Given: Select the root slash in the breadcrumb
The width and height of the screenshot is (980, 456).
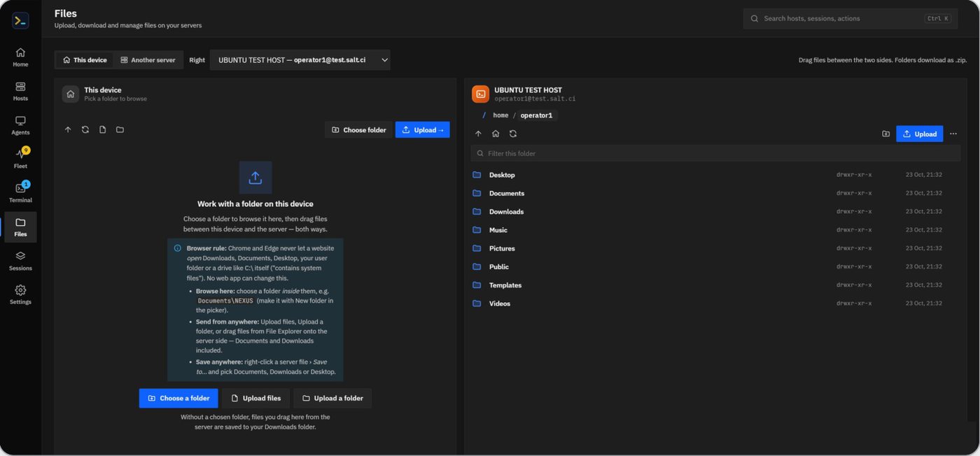Looking at the screenshot, I should (x=484, y=115).
